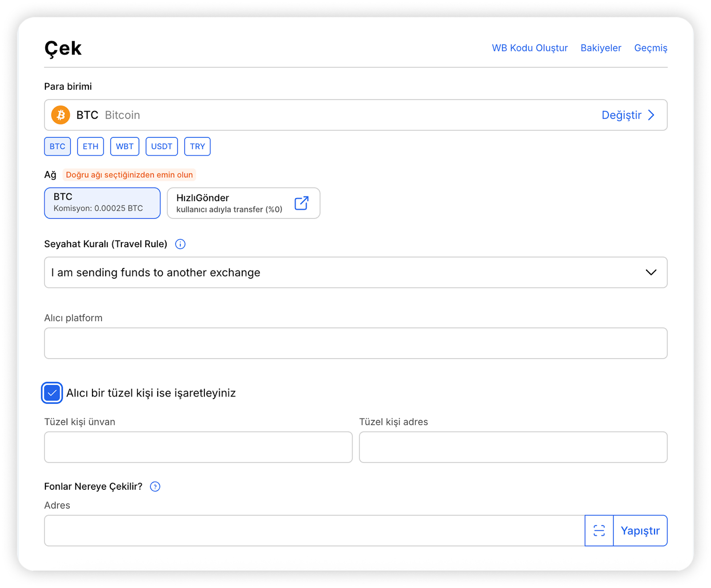The image size is (711, 588).
Task: Click the Değiştir currency change link
Action: click(621, 115)
